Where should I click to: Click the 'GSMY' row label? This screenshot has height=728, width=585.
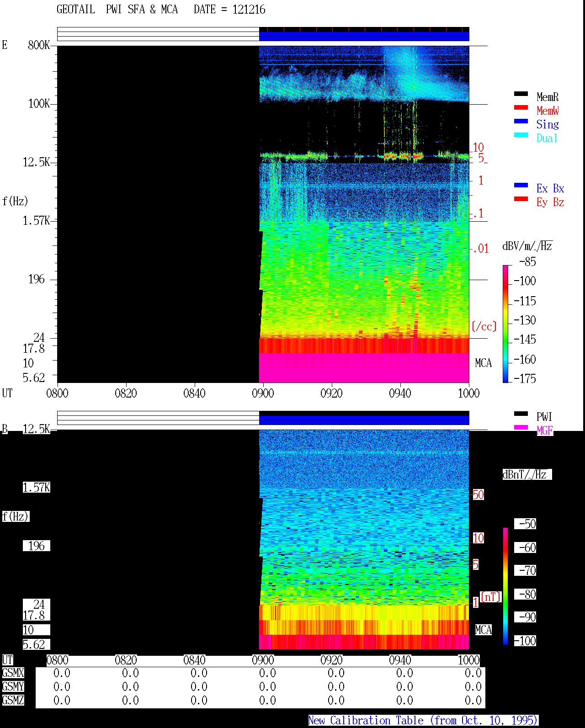[x=13, y=686]
